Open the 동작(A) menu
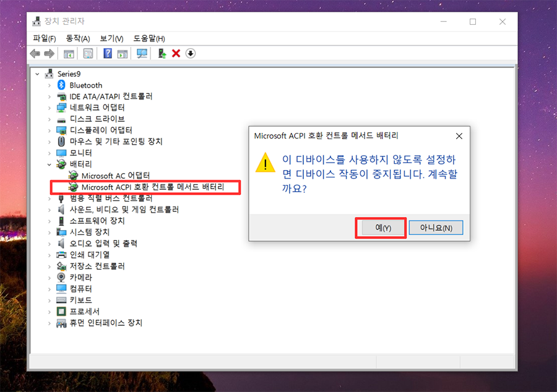 [x=78, y=38]
